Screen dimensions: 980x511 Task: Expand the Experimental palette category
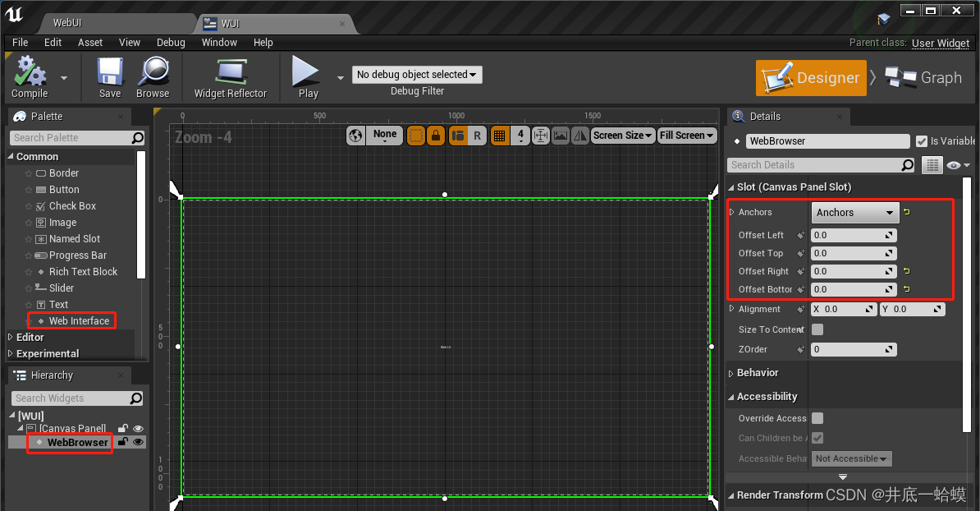click(10, 353)
